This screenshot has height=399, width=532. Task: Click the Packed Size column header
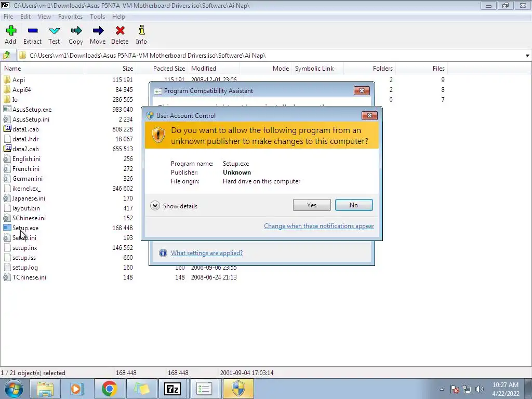point(162,68)
